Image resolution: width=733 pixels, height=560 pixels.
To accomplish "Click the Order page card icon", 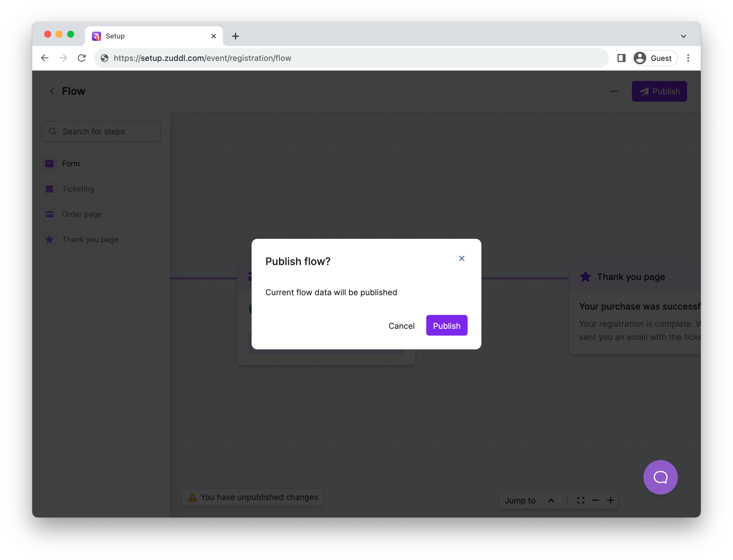I will tap(49, 214).
